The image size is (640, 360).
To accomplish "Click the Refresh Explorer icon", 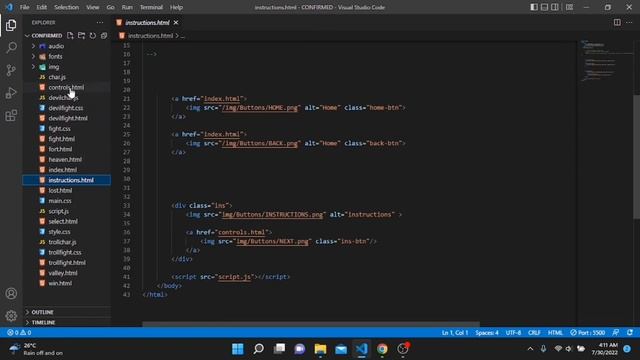I will point(93,36).
